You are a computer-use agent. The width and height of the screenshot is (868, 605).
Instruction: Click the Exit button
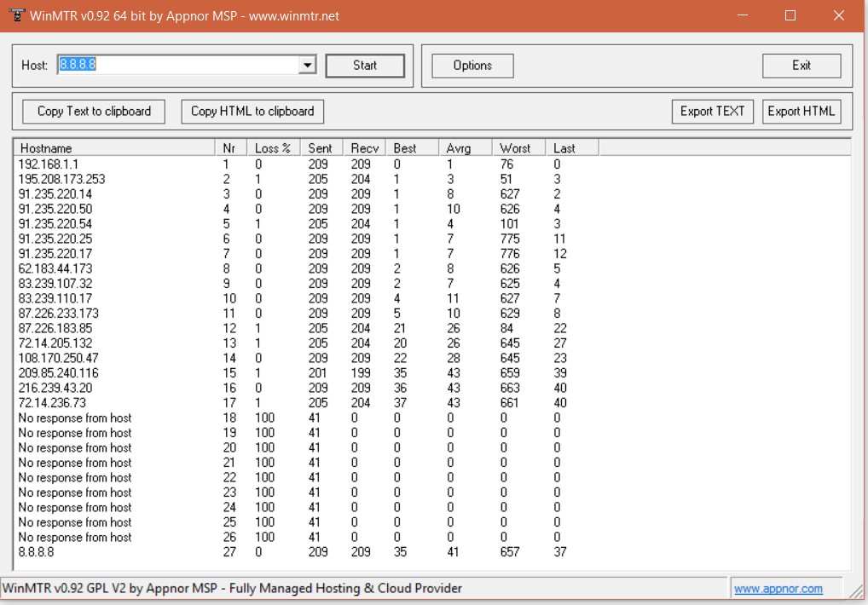click(801, 66)
